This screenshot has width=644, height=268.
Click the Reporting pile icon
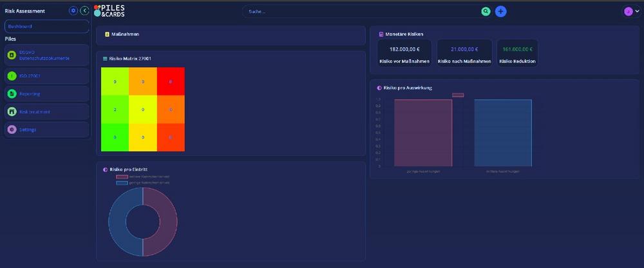pos(12,94)
